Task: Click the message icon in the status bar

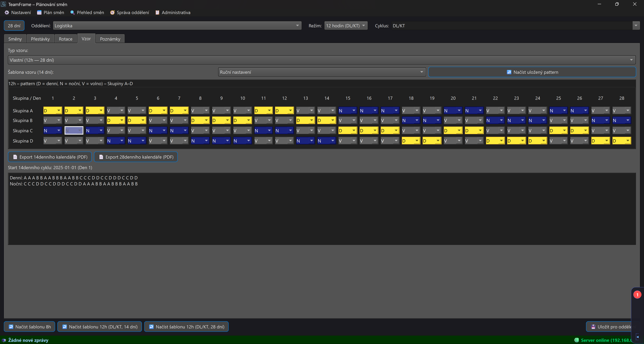Action: pos(4,340)
